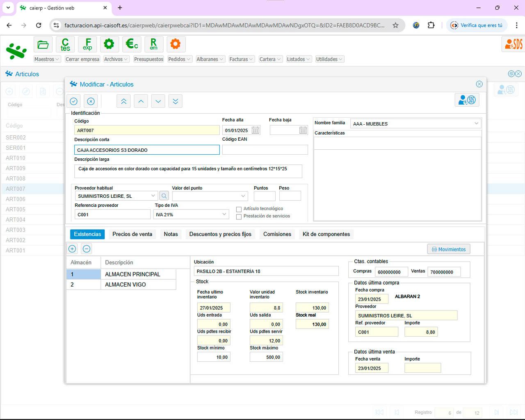The width and height of the screenshot is (525, 420).
Task: Open a new browser tab
Action: coord(120,8)
